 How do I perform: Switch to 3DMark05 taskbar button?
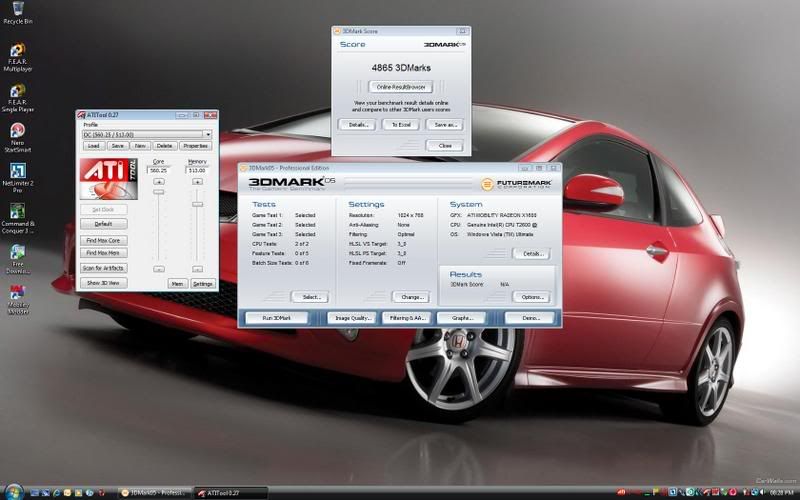[154, 493]
